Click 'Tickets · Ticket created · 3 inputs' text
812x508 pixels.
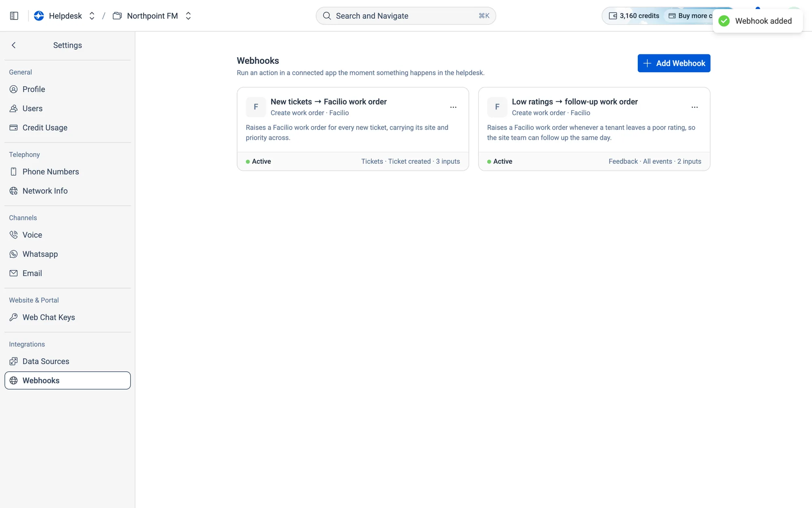[x=410, y=161]
